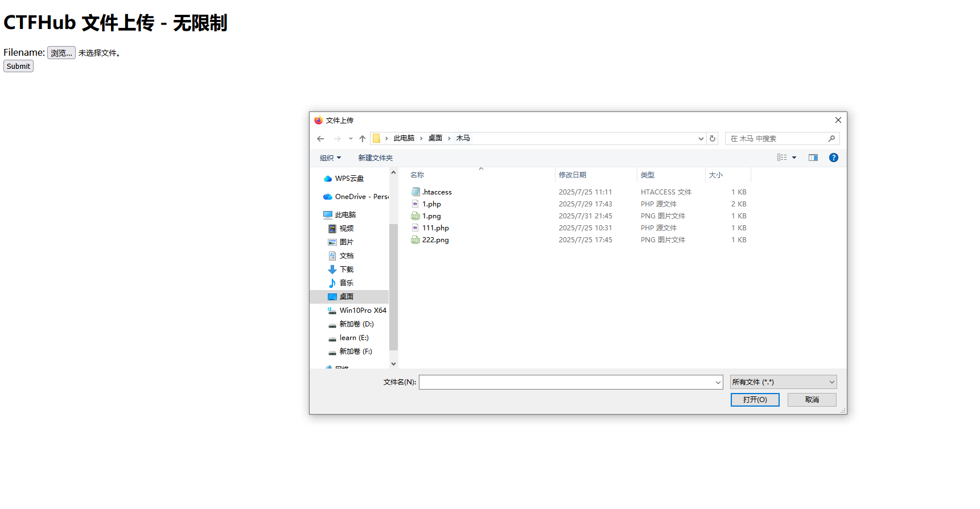Viewport: 980px width, 509px height.
Task: Click the back arrow in file dialog
Action: click(x=320, y=139)
